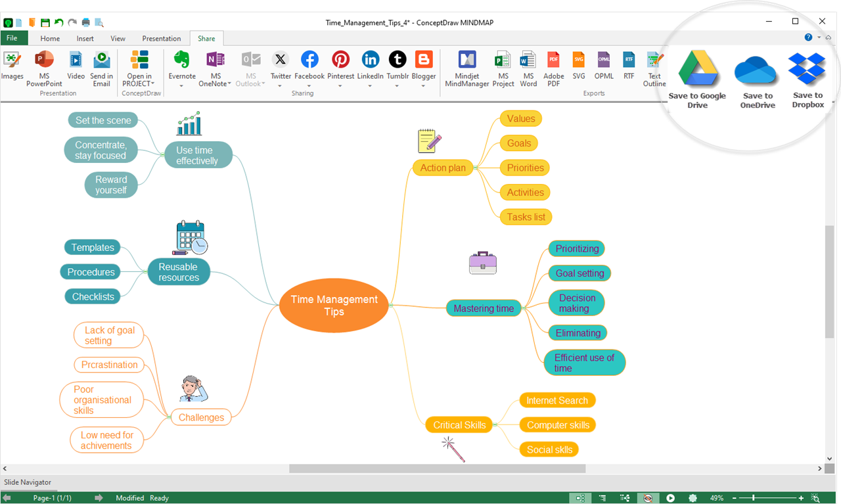Start presentation with status bar play button
Image resolution: width=841 pixels, height=504 pixels.
(x=671, y=498)
